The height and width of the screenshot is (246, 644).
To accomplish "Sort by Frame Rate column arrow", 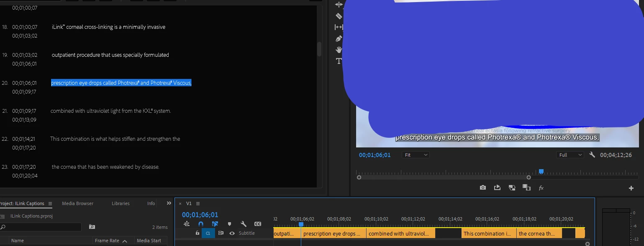I will click(125, 241).
